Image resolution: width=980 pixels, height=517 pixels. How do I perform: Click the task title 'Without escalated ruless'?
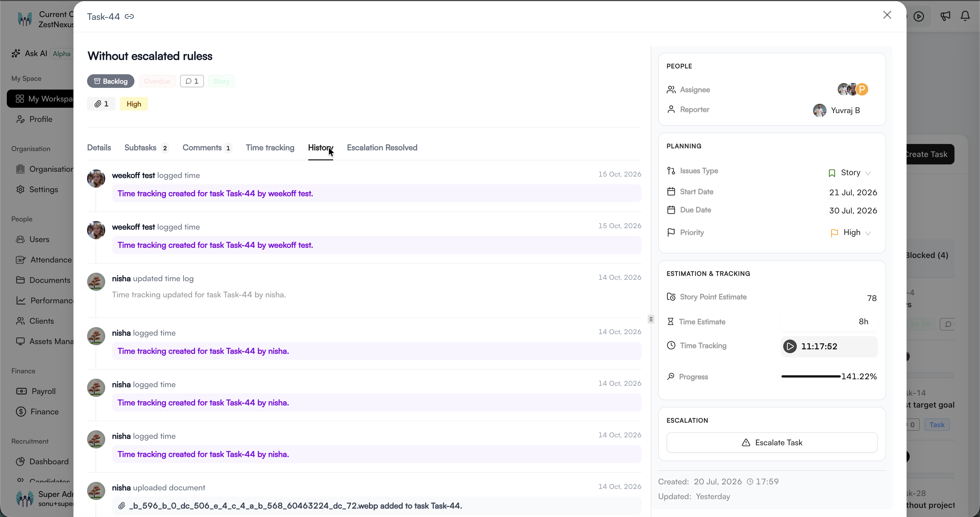[x=150, y=56]
